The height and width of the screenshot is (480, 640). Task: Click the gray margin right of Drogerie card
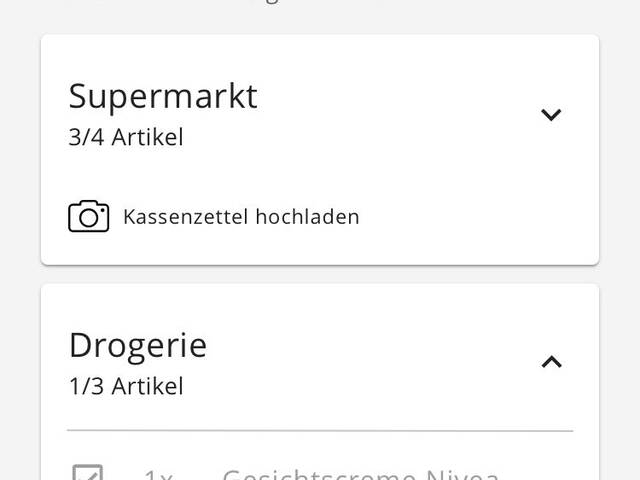(x=620, y=380)
